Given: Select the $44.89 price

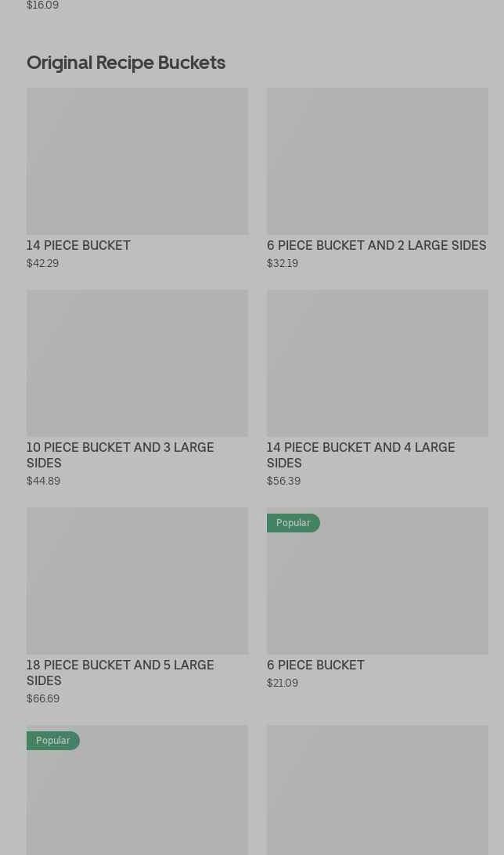Looking at the screenshot, I should (x=43, y=482).
